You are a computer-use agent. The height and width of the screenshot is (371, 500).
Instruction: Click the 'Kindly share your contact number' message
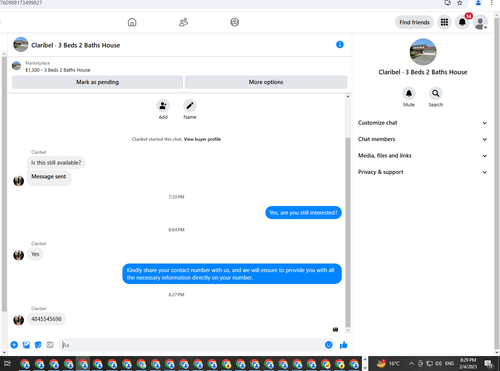pyautogui.click(x=232, y=274)
